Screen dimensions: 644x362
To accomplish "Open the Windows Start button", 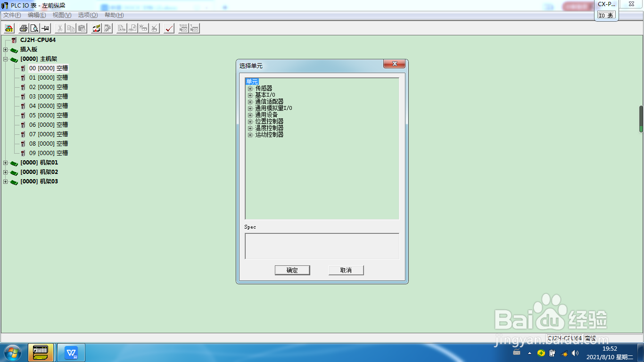I will coord(13,352).
